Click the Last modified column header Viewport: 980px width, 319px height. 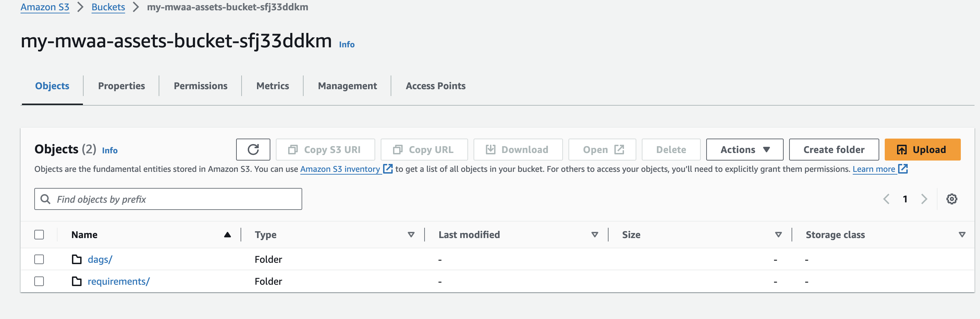[469, 235]
